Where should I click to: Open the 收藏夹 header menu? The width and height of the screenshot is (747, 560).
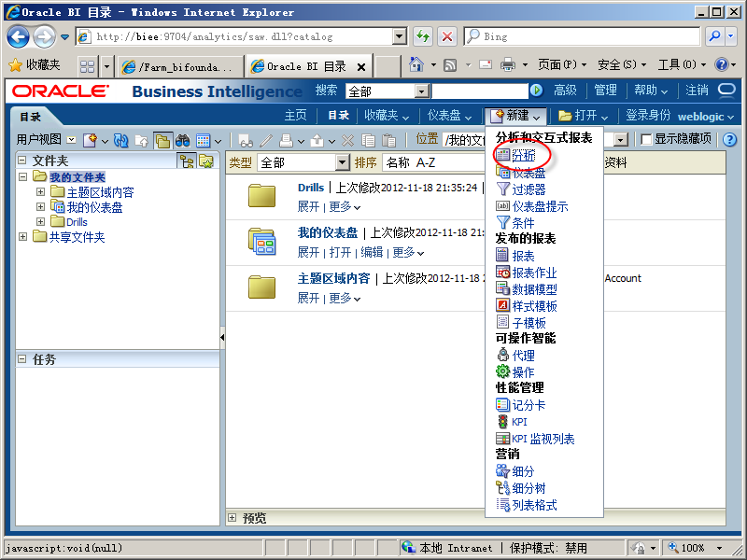tap(387, 115)
